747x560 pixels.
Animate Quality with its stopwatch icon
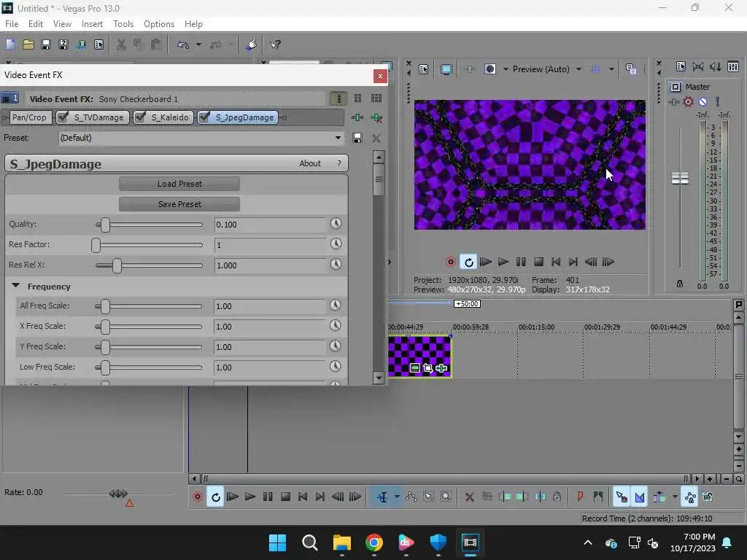[x=336, y=224]
